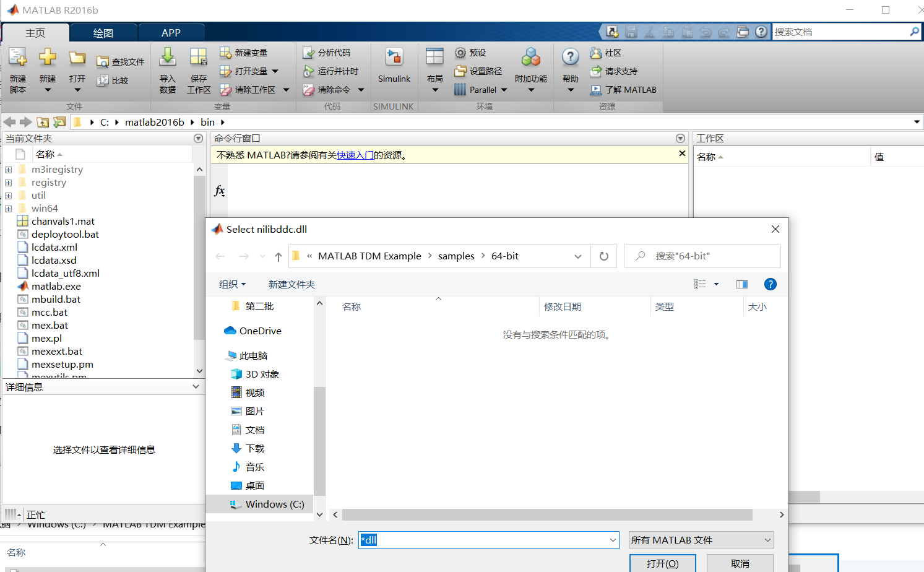Select 此电脑 in the dialog sidebar
Screen dimensions: 924x572
[247, 355]
